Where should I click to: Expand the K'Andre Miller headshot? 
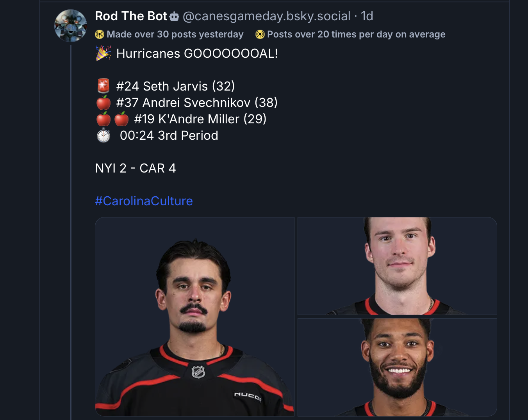[x=397, y=367]
